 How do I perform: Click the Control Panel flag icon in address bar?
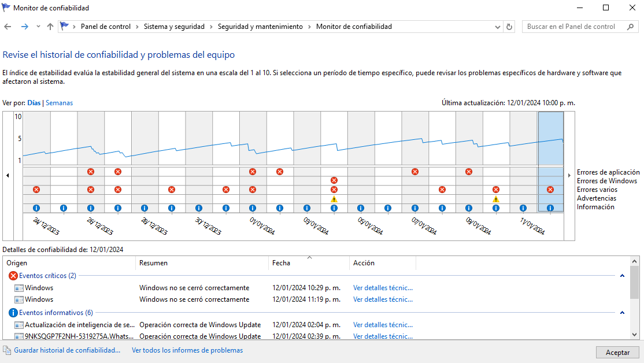65,26
